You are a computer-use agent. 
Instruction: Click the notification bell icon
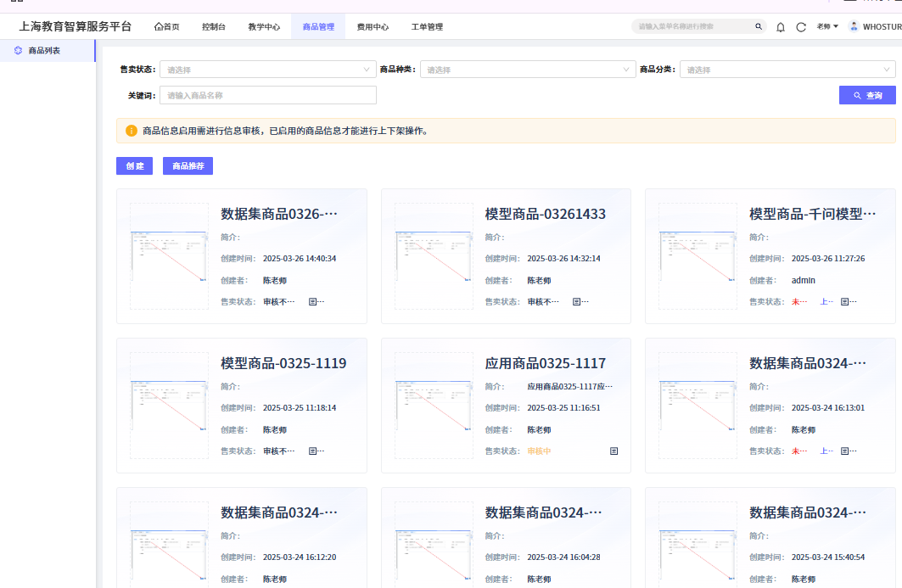781,27
